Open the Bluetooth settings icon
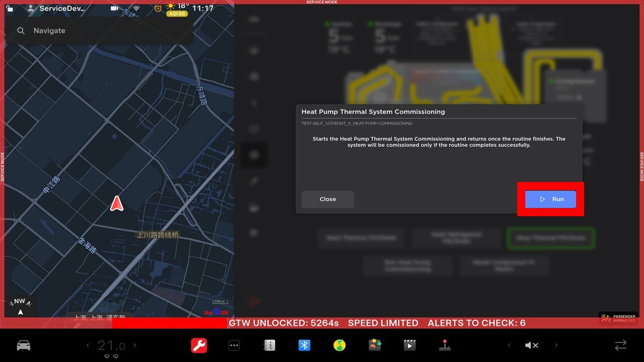The width and height of the screenshot is (644, 362). [x=304, y=345]
